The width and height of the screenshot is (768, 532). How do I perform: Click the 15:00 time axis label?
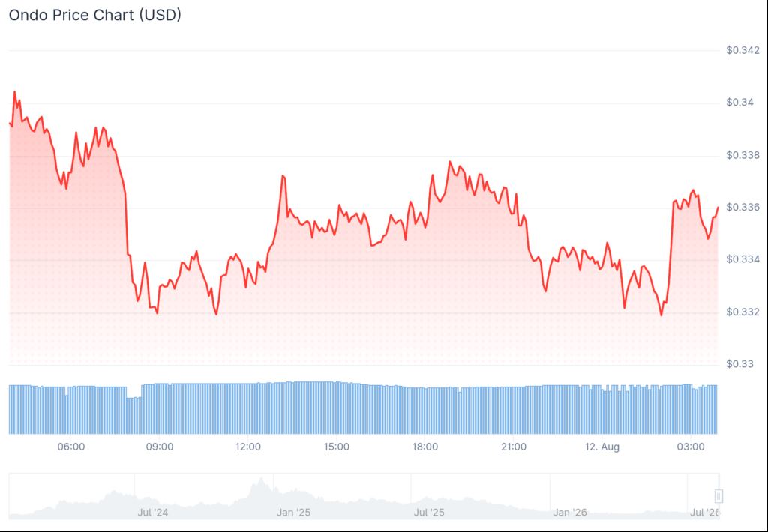tap(337, 447)
